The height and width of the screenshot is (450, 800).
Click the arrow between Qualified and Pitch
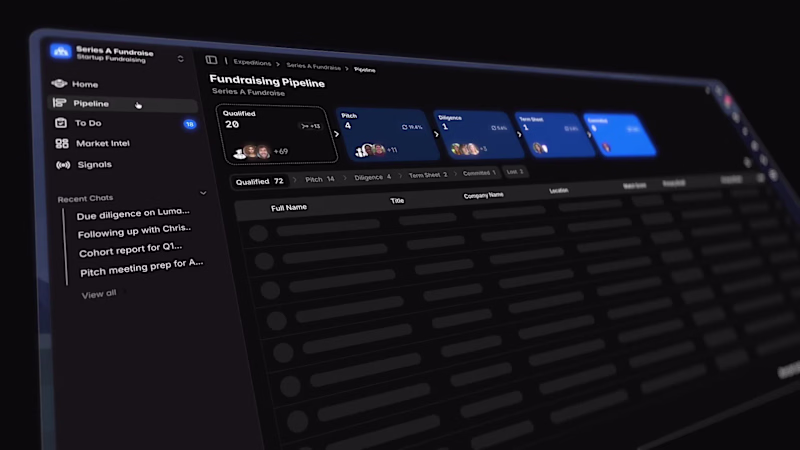coord(336,134)
